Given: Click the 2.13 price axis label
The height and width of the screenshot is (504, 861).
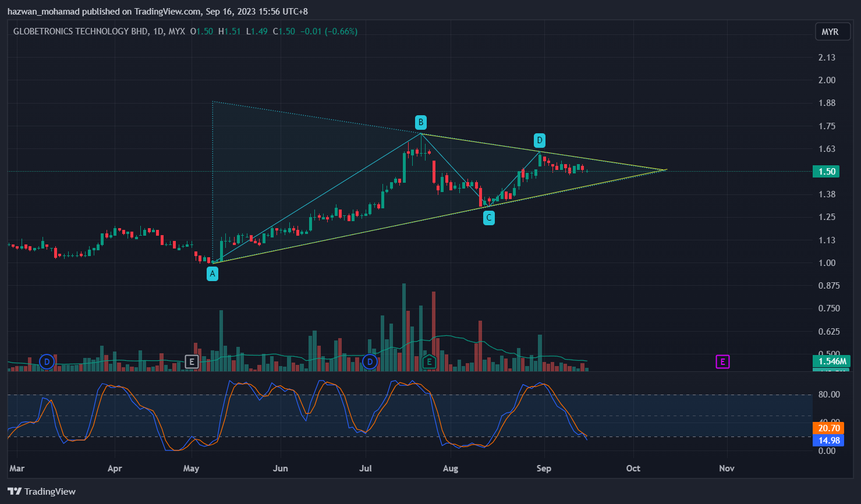Looking at the screenshot, I should [x=827, y=57].
